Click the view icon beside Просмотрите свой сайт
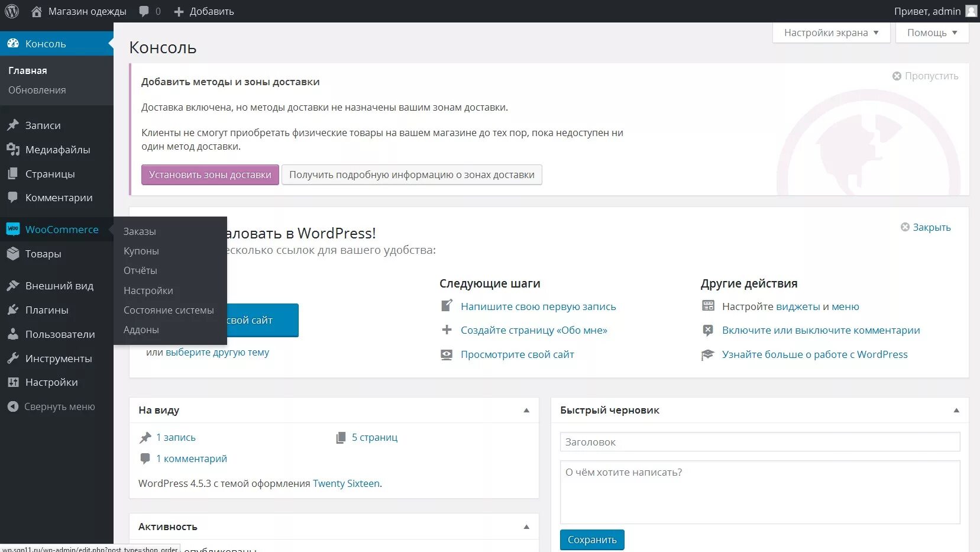This screenshot has height=552, width=980. pyautogui.click(x=447, y=354)
